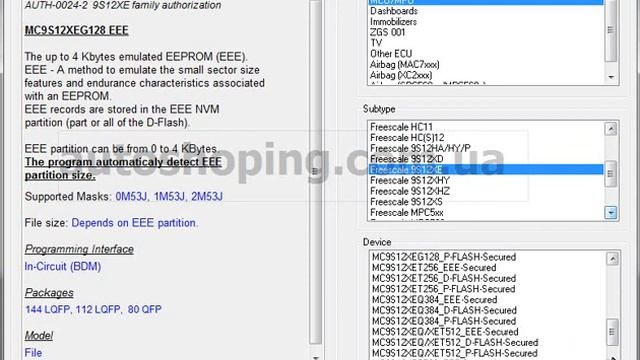This screenshot has height=360, width=640.
Task: Click description panel scroll-down arrow
Action: click(315, 357)
